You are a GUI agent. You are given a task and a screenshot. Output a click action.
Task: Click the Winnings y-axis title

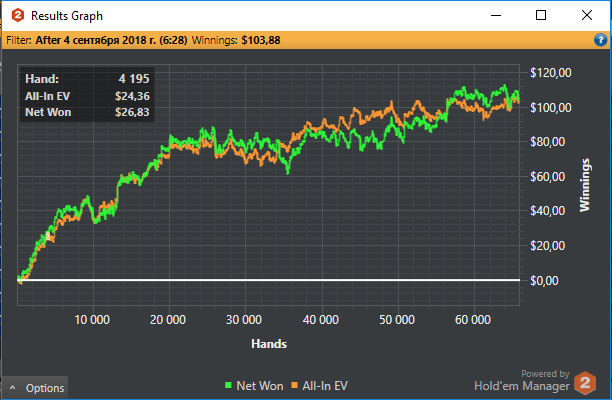pyautogui.click(x=584, y=185)
